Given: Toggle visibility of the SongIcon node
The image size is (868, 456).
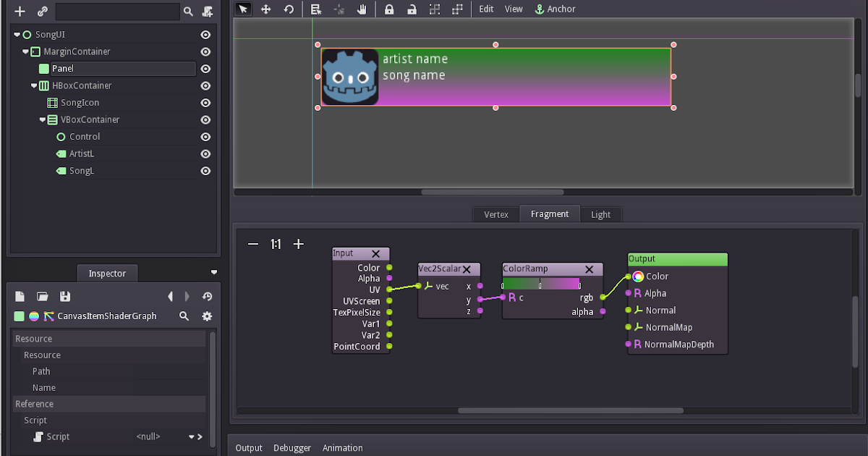Looking at the screenshot, I should pos(205,102).
